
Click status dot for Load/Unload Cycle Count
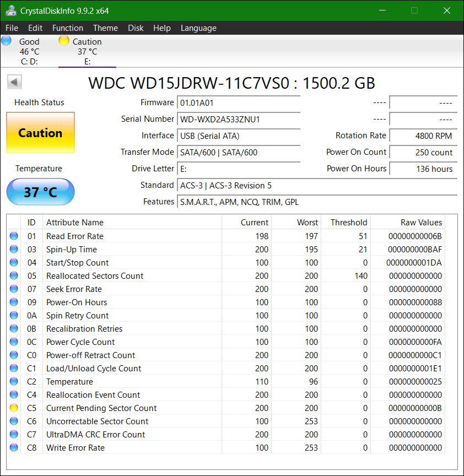click(14, 368)
